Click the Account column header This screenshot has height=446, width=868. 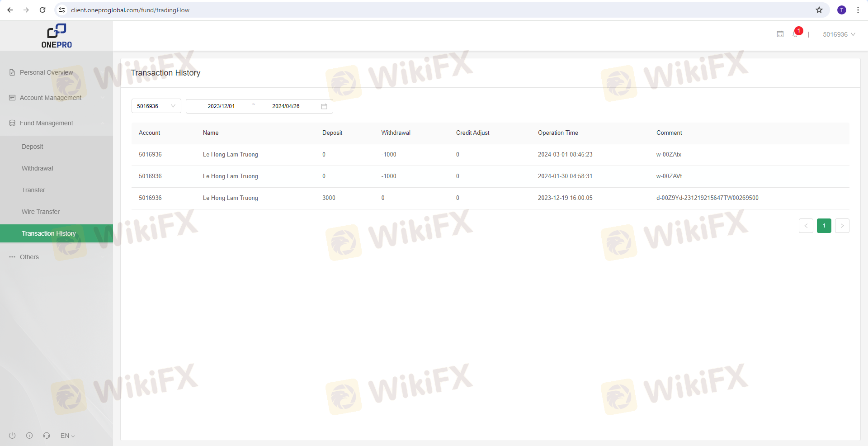tap(149, 133)
